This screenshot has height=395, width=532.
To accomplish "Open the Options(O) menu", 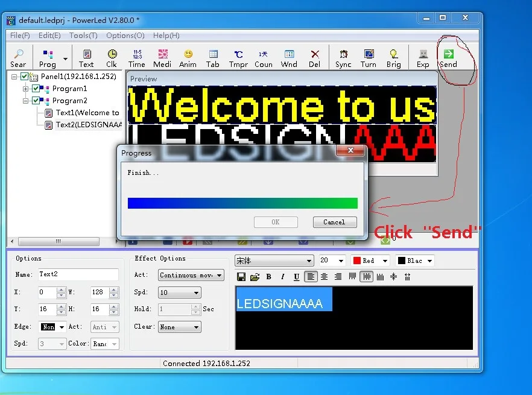I will (x=125, y=36).
